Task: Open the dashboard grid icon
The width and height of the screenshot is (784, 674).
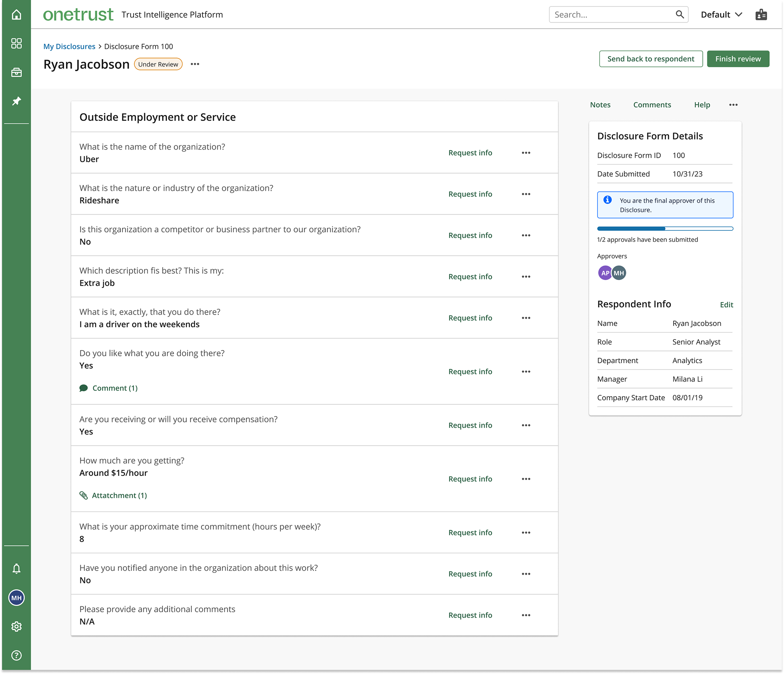Action: pyautogui.click(x=16, y=43)
